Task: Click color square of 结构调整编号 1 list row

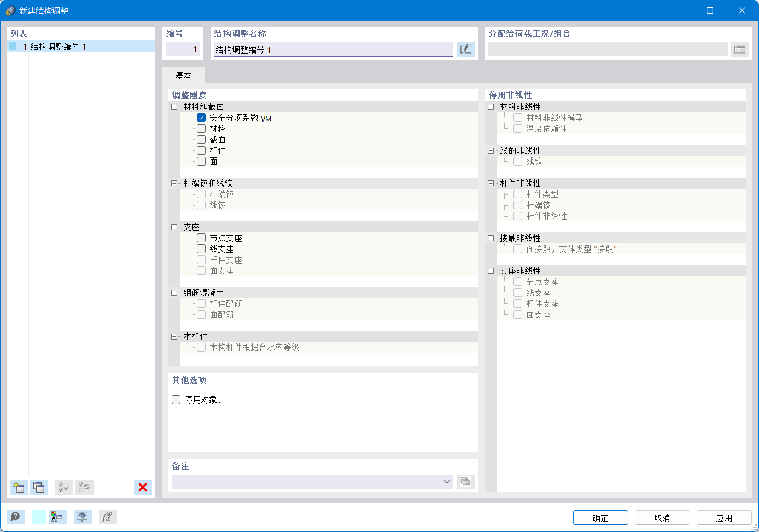Action: 13,46
